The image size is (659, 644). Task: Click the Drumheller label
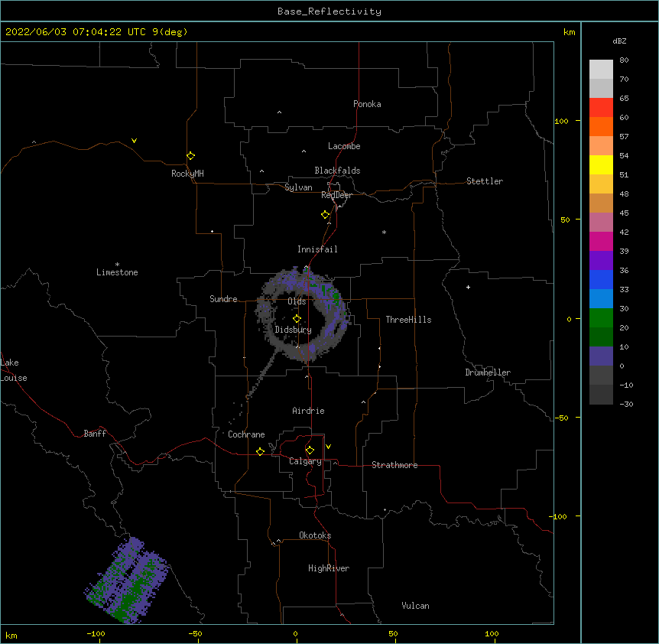coord(488,372)
